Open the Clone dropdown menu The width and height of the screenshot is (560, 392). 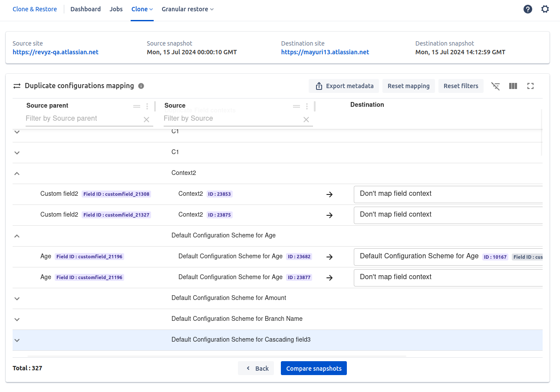[x=142, y=9]
